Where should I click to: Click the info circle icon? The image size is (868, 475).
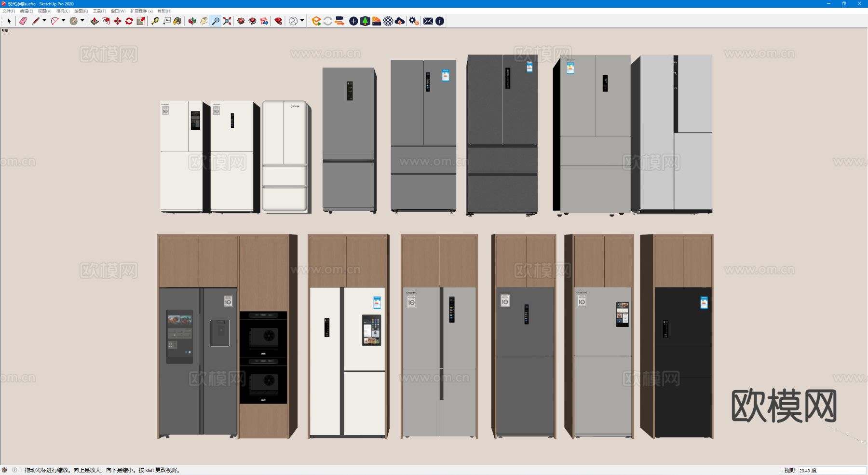(440, 21)
